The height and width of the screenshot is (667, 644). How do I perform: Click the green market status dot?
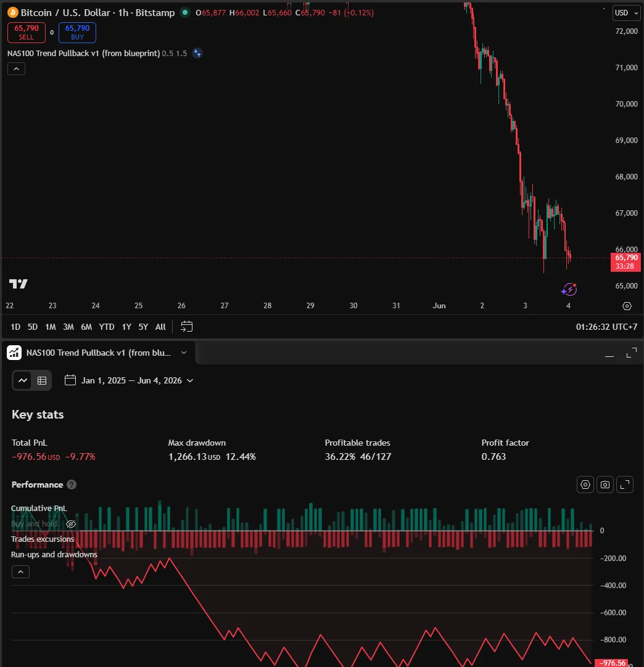(x=184, y=12)
